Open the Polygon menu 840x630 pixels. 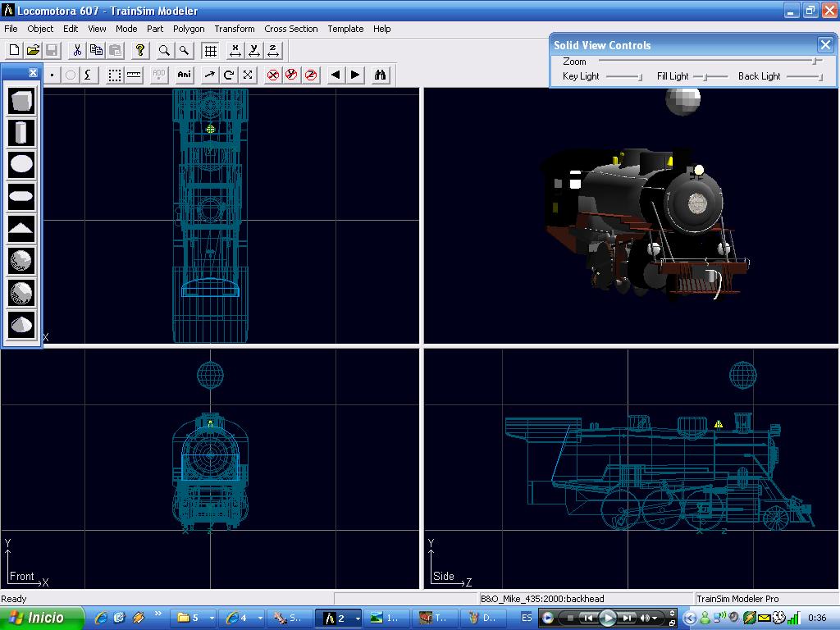[x=189, y=29]
